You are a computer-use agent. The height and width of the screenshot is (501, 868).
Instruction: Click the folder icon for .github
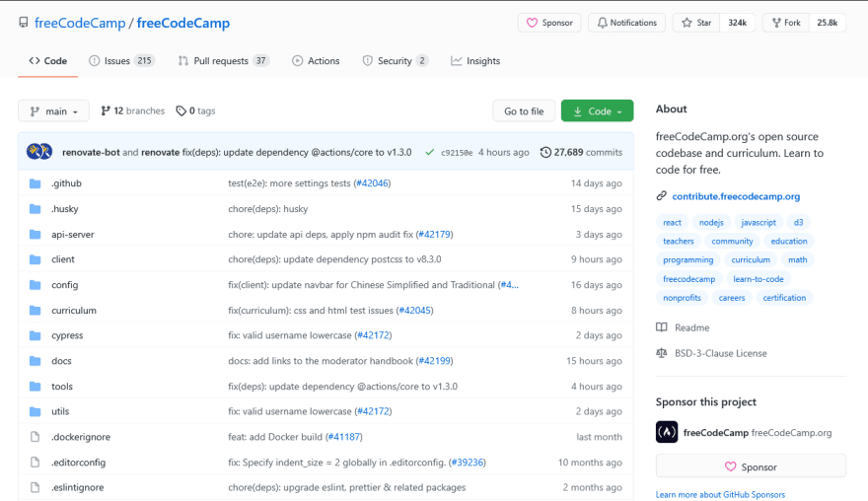coord(35,183)
